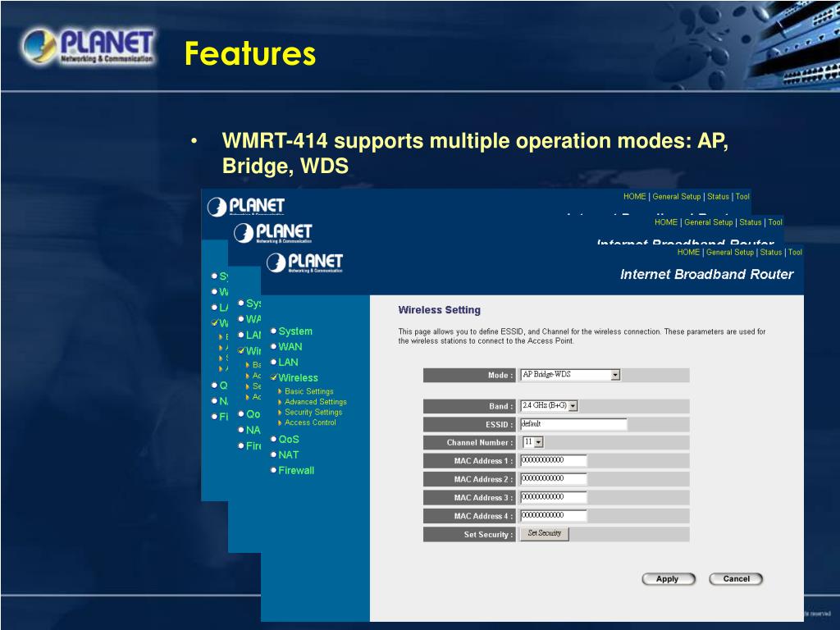The height and width of the screenshot is (630, 840).
Task: Open HOME in the front router window
Action: (688, 252)
